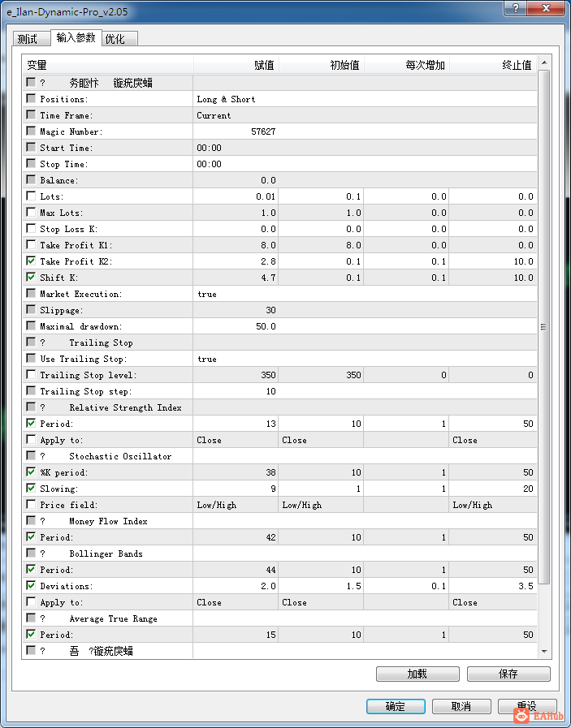Select the Average True Range section row

pos(279,618)
